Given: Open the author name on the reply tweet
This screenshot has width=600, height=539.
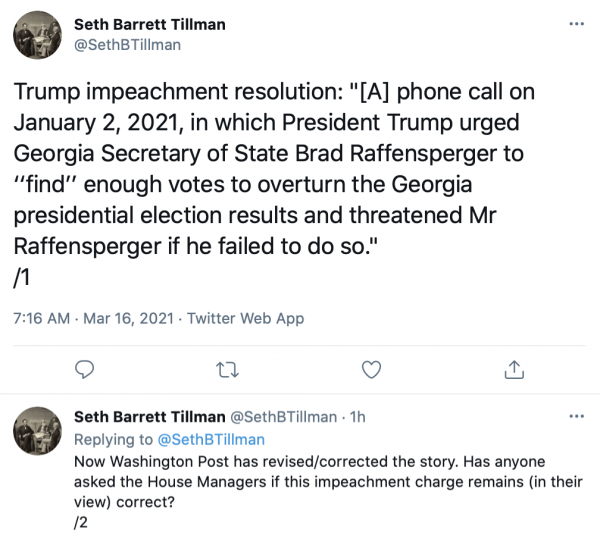Looking at the screenshot, I should point(150,415).
